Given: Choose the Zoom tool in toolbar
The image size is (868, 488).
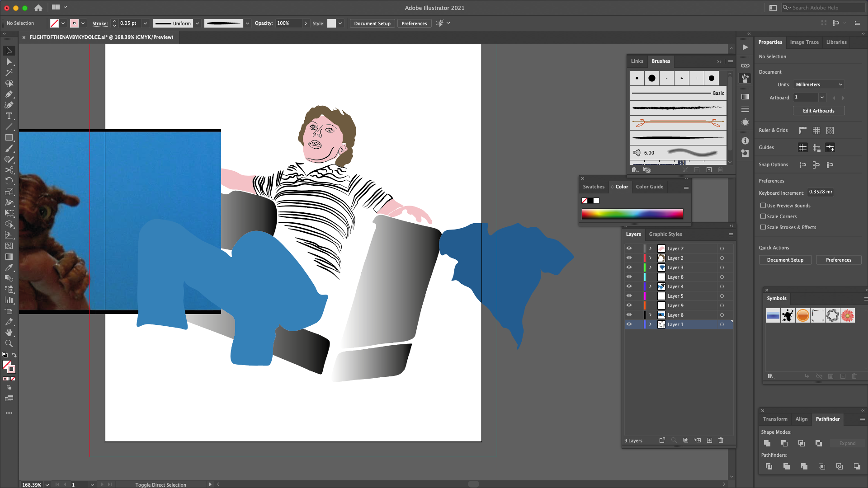Looking at the screenshot, I should pyautogui.click(x=9, y=343).
